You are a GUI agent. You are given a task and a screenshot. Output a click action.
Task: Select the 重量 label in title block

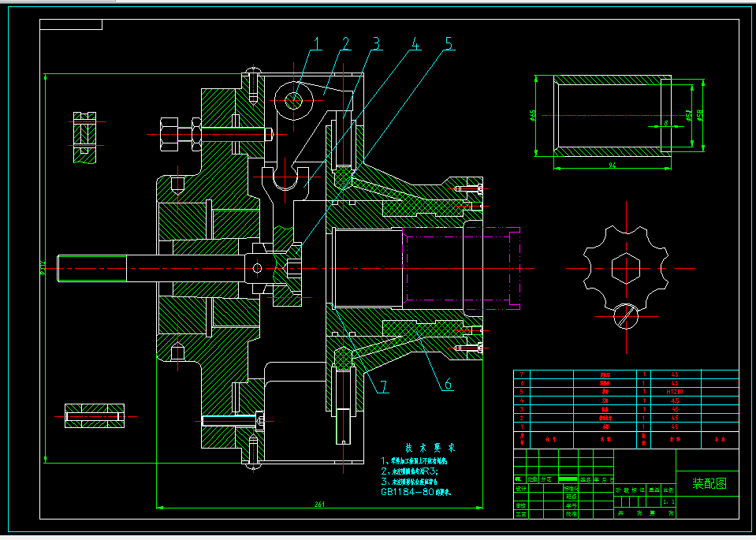pos(654,490)
